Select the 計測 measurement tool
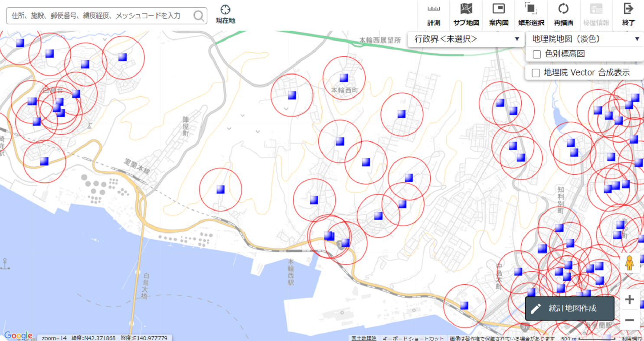 click(x=434, y=9)
